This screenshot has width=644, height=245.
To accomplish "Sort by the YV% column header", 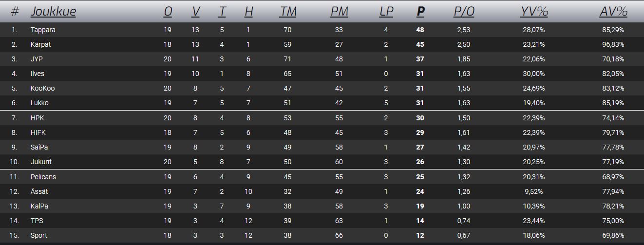I will 534,11.
